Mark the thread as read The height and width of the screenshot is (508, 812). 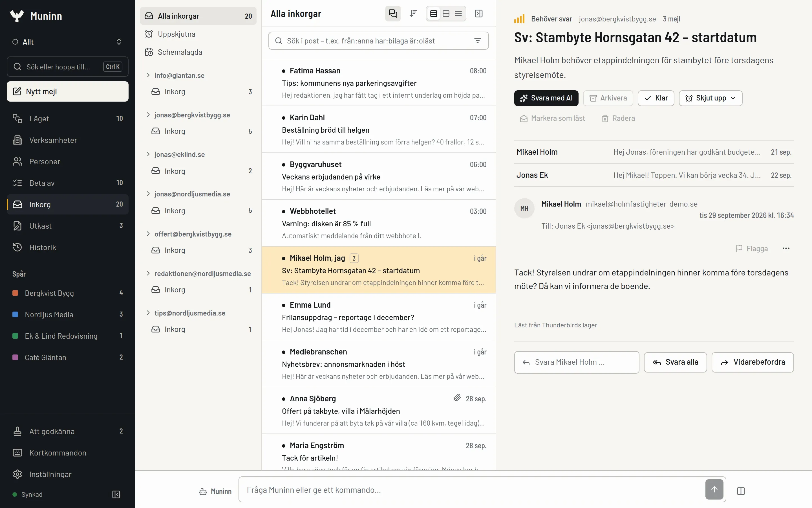click(x=553, y=118)
